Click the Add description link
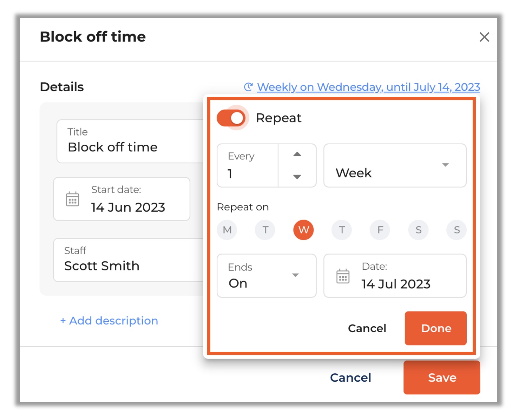The width and height of the screenshot is (519, 420). coord(109,321)
